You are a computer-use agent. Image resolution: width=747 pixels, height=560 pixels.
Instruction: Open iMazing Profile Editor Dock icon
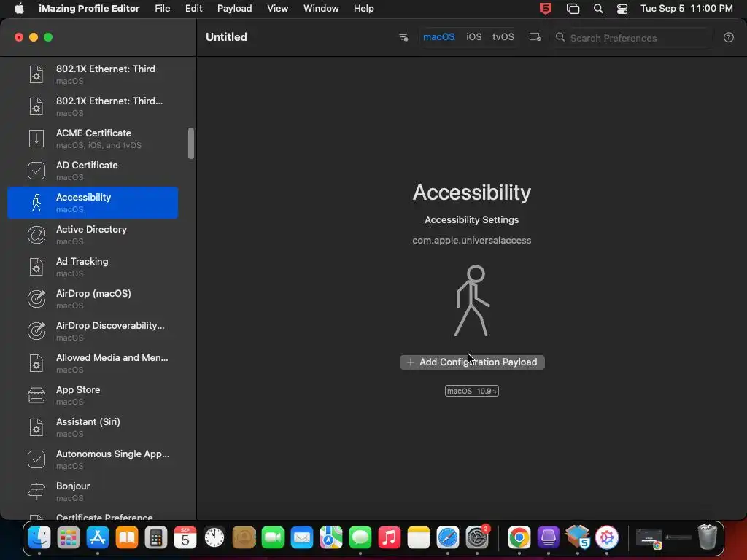pyautogui.click(x=606, y=538)
